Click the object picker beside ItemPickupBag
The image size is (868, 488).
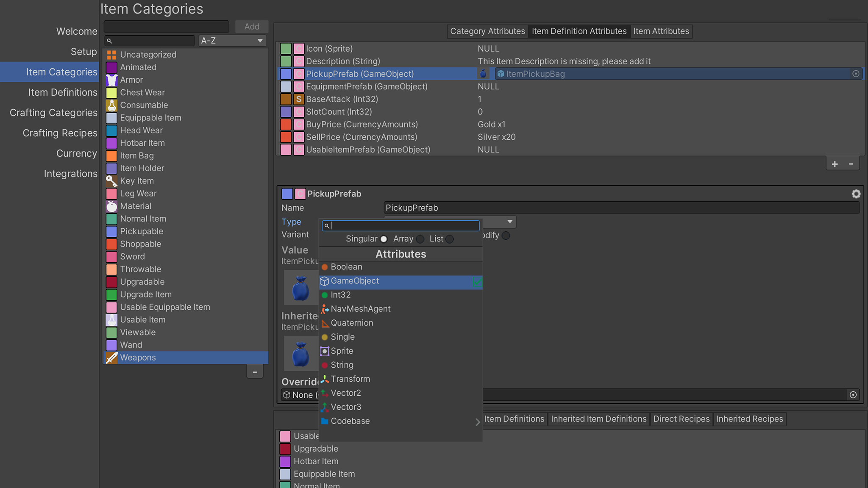pos(856,74)
